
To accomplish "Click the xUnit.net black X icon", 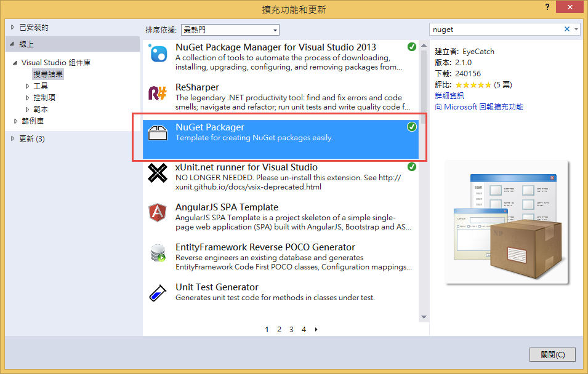I will [x=158, y=173].
